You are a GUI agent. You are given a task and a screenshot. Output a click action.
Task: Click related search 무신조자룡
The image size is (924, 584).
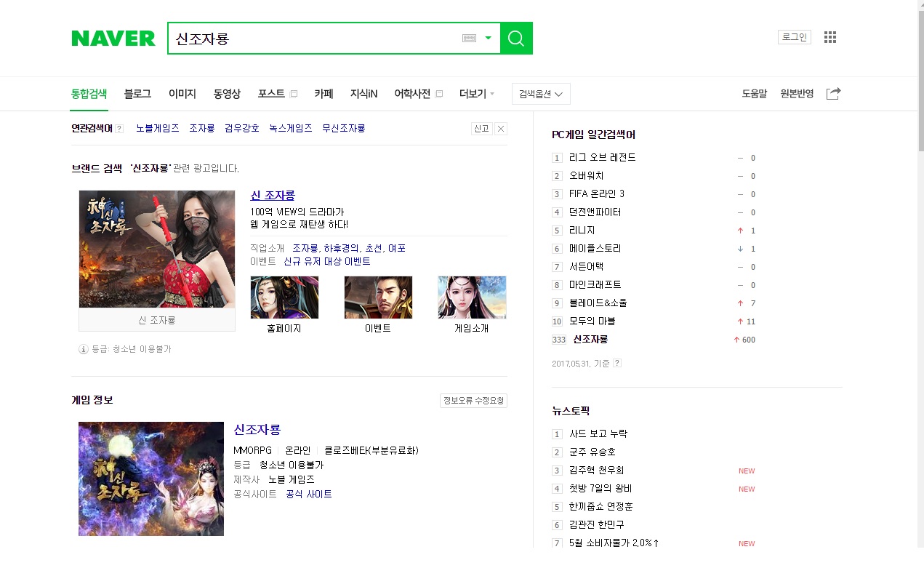click(344, 128)
